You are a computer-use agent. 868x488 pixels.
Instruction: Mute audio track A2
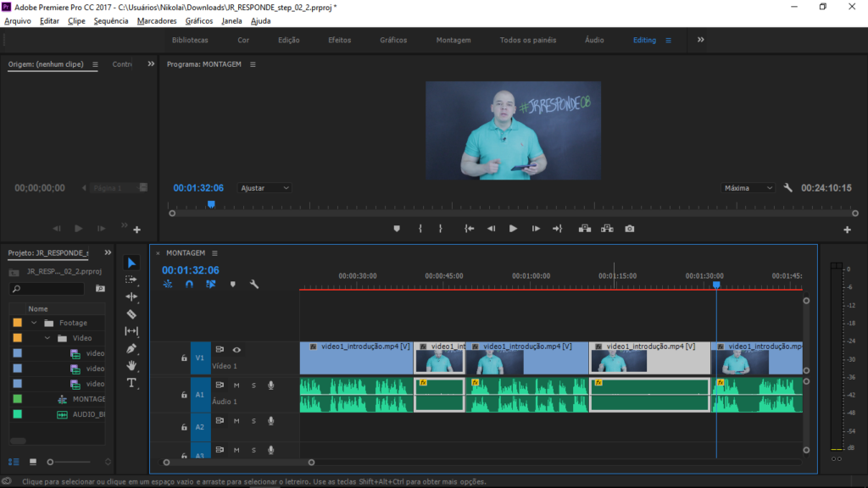pyautogui.click(x=236, y=421)
